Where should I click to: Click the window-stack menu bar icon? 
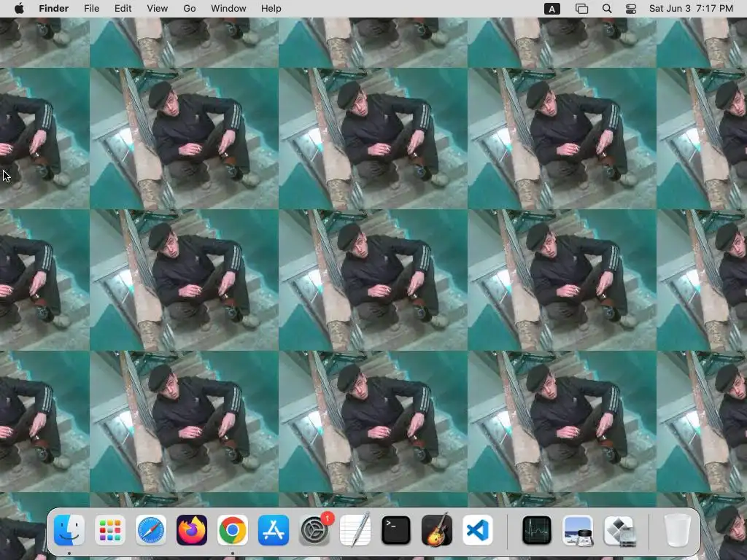pos(581,9)
